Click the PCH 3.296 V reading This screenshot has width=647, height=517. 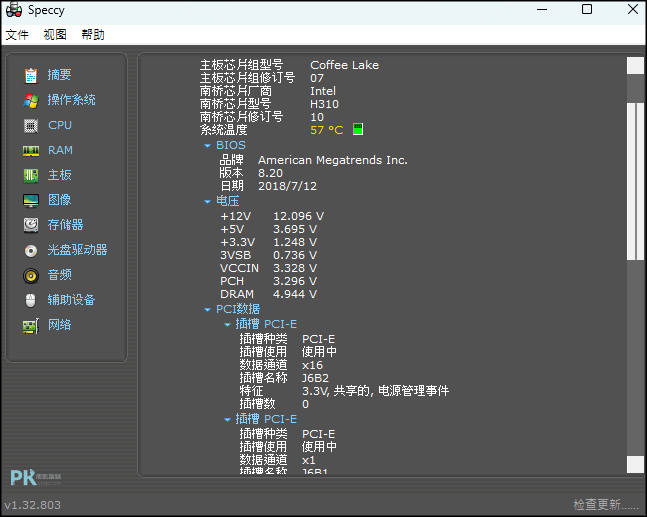(x=269, y=281)
